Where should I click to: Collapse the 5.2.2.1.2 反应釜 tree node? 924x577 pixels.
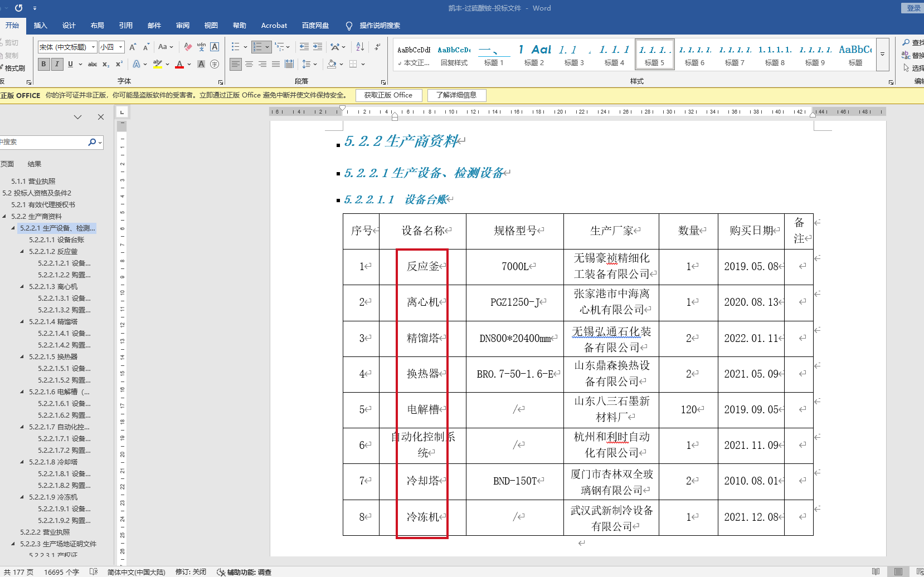pyautogui.click(x=22, y=252)
